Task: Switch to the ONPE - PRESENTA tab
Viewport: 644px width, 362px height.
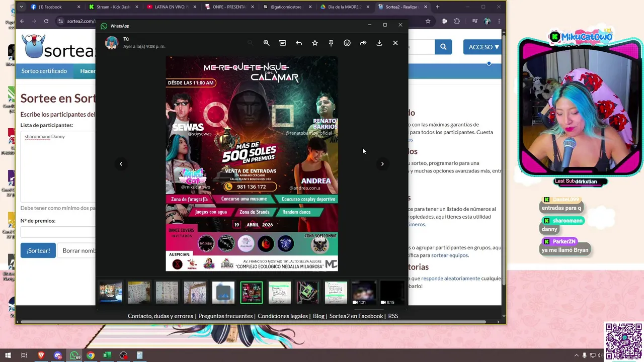Action: click(x=229, y=7)
